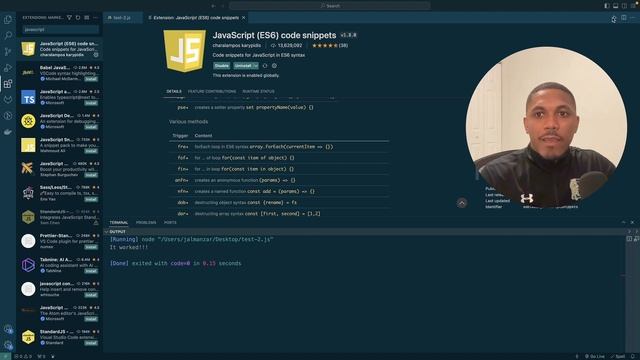Image resolution: width=640 pixels, height=360 pixels.
Task: Split the editor to the right
Action: (x=624, y=18)
